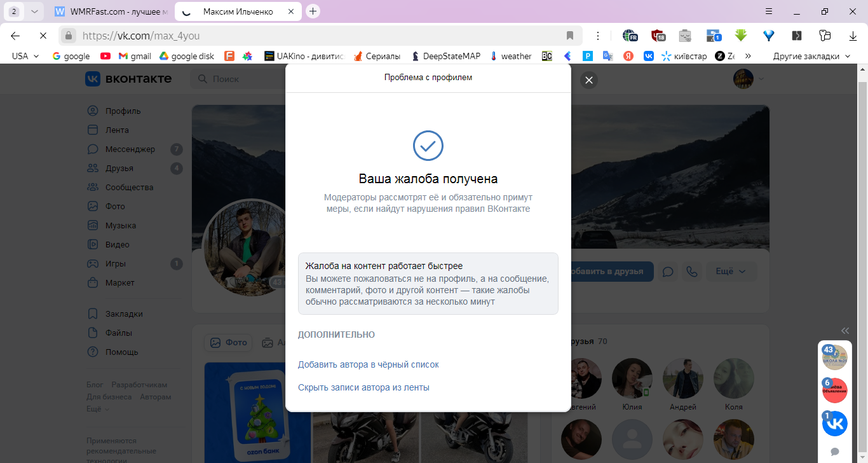Screen dimensions: 868x463
Task: Expand the Ещё dropdown on profile
Action: tap(731, 272)
